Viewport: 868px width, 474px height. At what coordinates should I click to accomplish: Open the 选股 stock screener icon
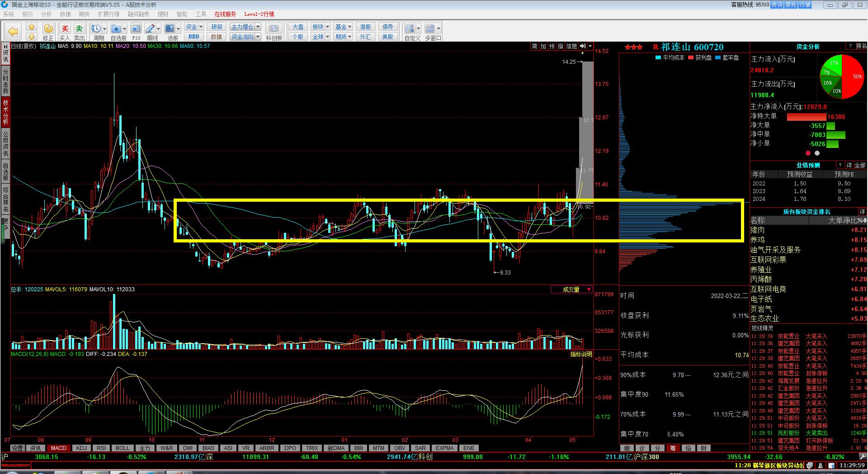pos(170,28)
